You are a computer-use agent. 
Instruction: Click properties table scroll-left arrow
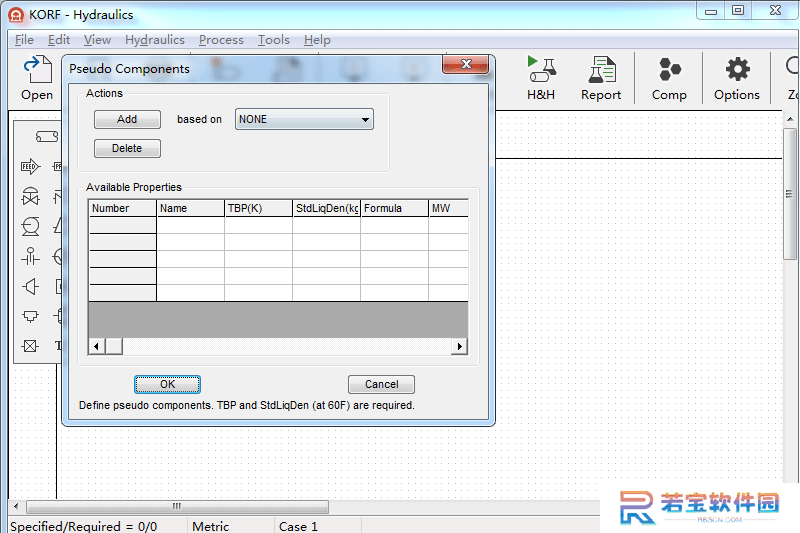click(x=96, y=346)
